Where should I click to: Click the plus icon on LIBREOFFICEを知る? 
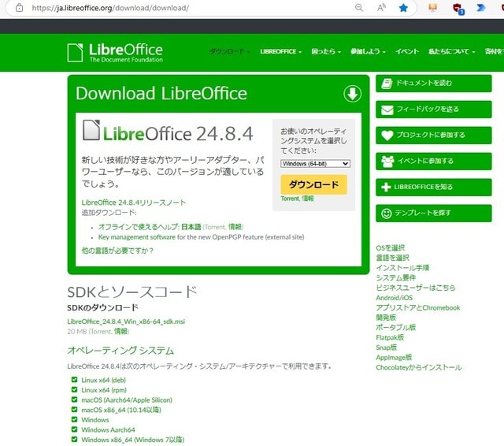coord(386,187)
